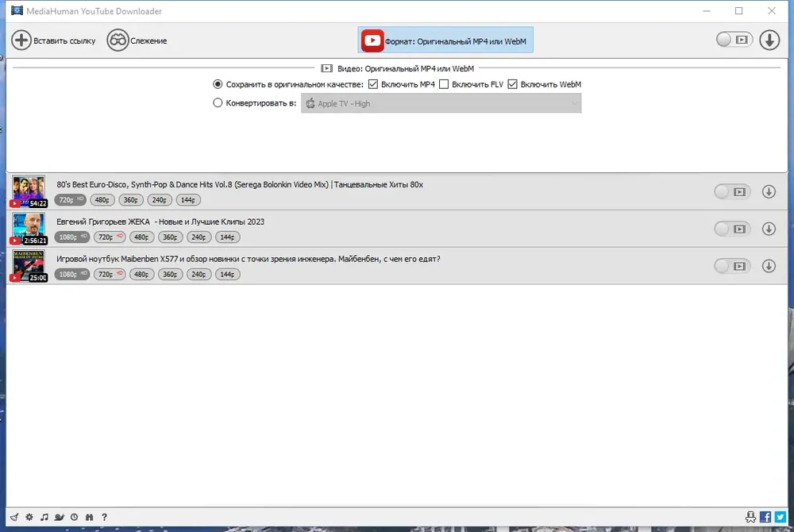
Task: Uncheck Включить MP4 checkbox
Action: click(373, 84)
